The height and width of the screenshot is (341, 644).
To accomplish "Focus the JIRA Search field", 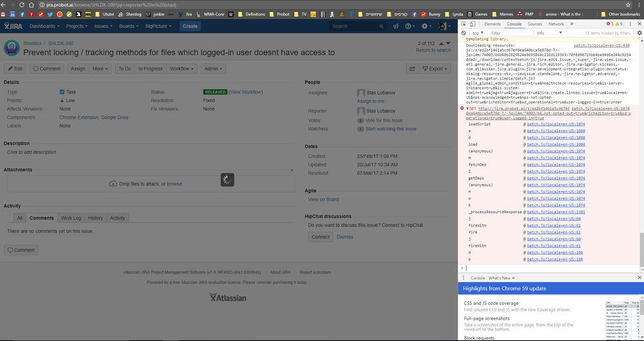I will coord(357,26).
